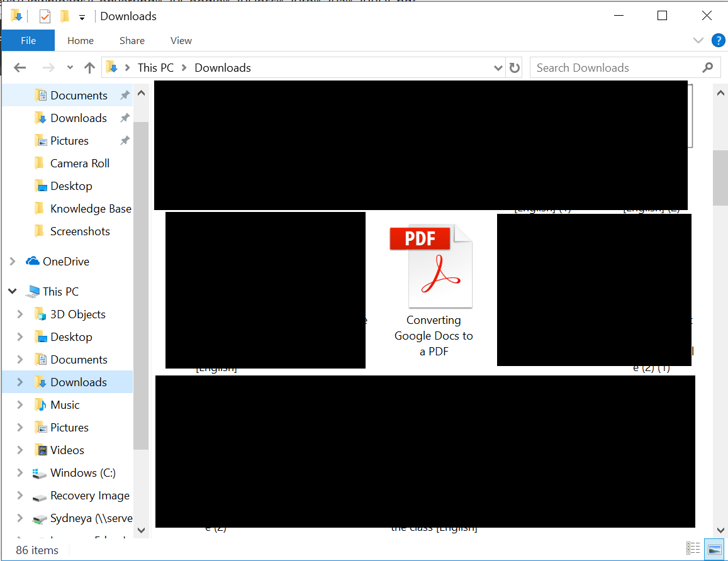Click the Help question mark icon

pyautogui.click(x=718, y=41)
